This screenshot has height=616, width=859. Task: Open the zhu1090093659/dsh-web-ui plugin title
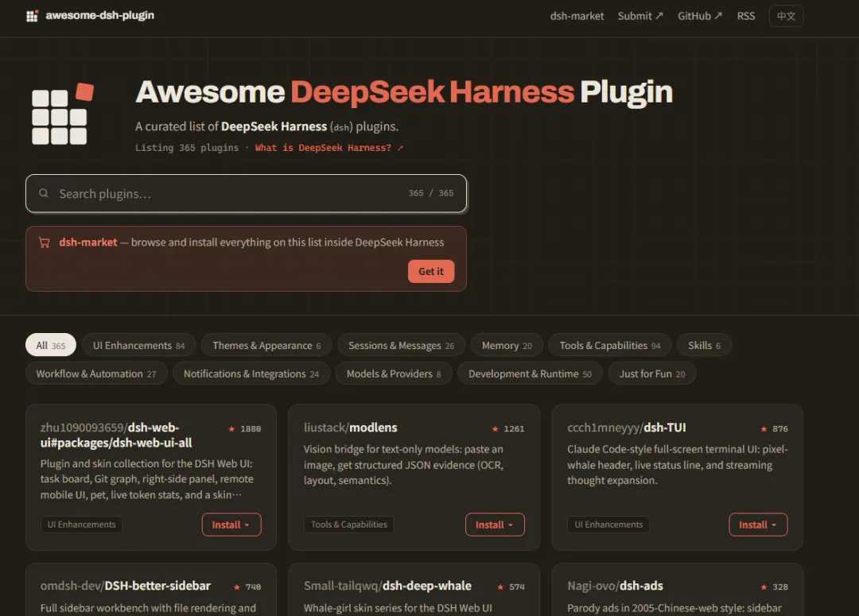click(x=116, y=436)
